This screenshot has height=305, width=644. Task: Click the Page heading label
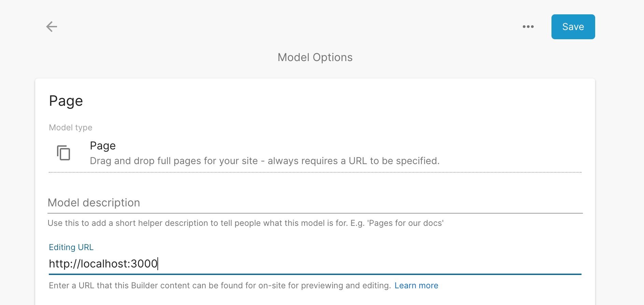[x=66, y=100]
